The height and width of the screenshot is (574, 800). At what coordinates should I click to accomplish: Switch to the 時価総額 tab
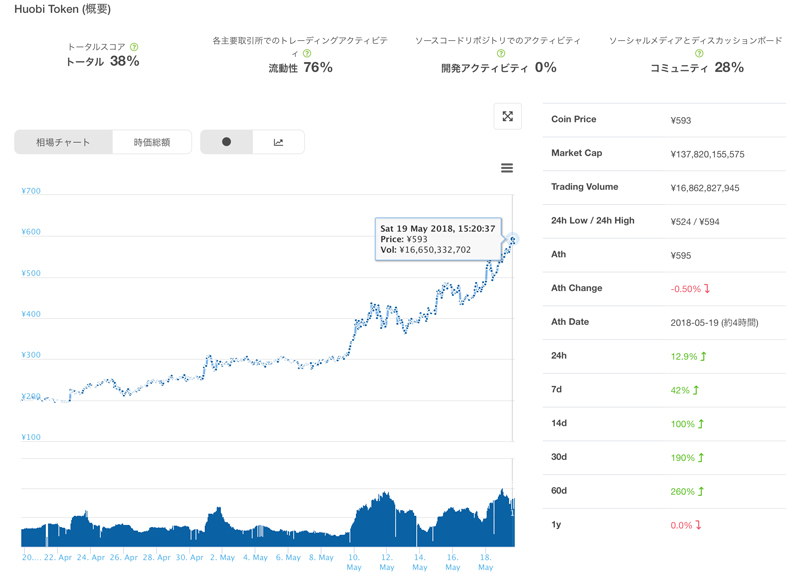pos(152,142)
